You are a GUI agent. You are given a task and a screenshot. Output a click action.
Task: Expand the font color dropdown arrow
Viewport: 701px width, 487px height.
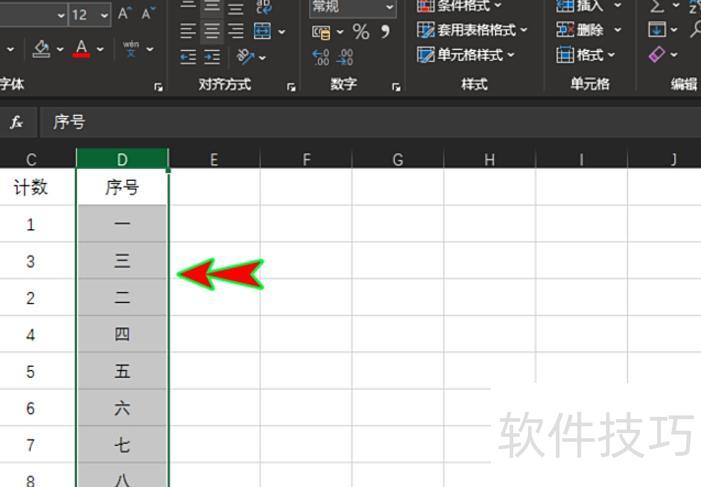pos(100,49)
